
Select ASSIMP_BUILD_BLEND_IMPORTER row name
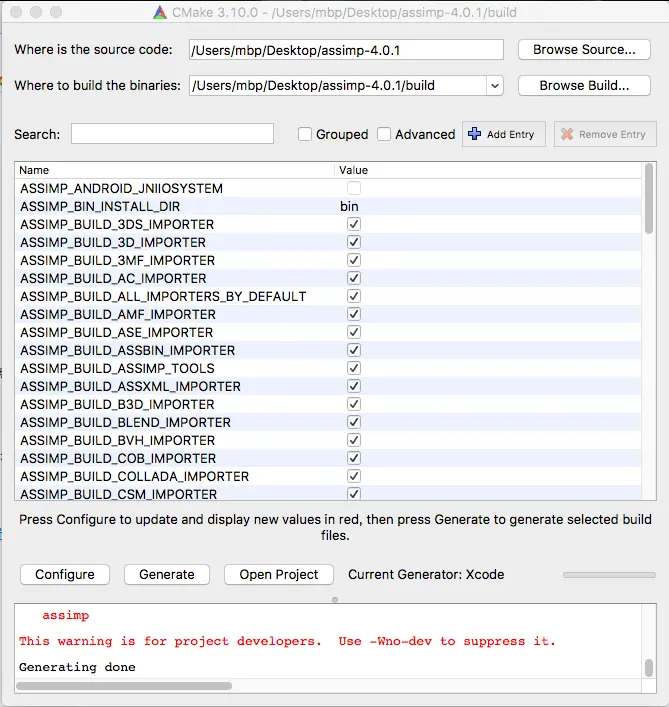[x=125, y=422]
